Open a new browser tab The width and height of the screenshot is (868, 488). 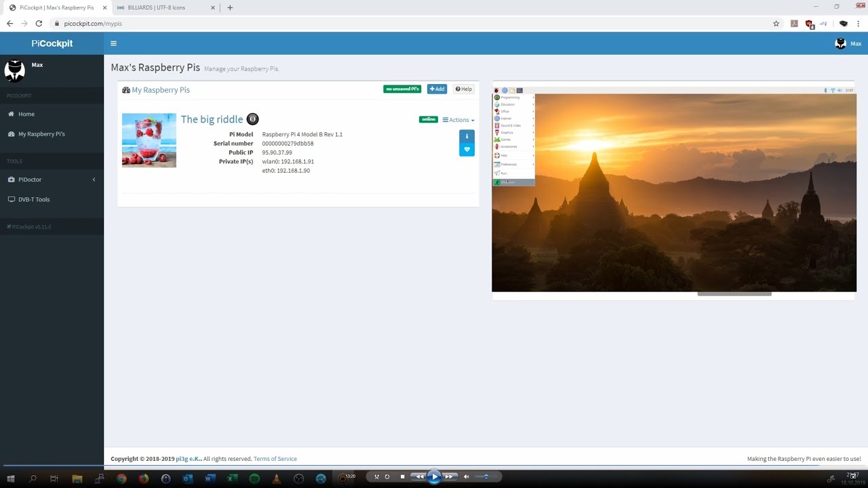230,7
